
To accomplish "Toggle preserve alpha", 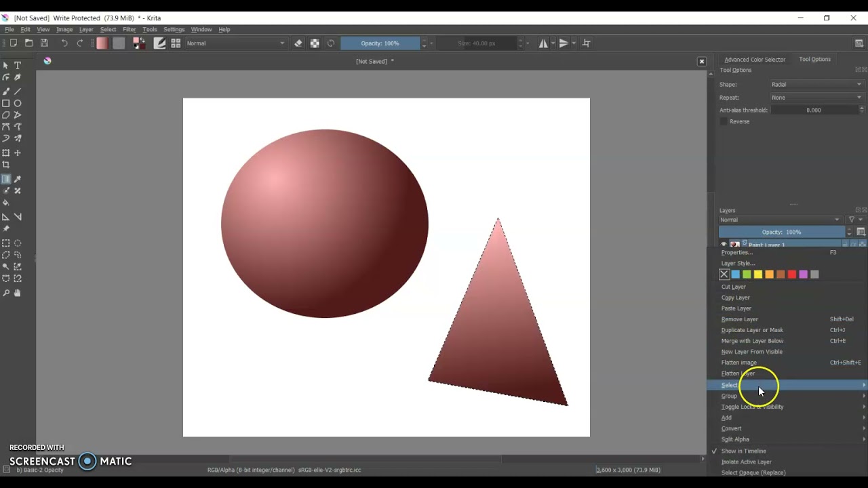I will [x=315, y=43].
